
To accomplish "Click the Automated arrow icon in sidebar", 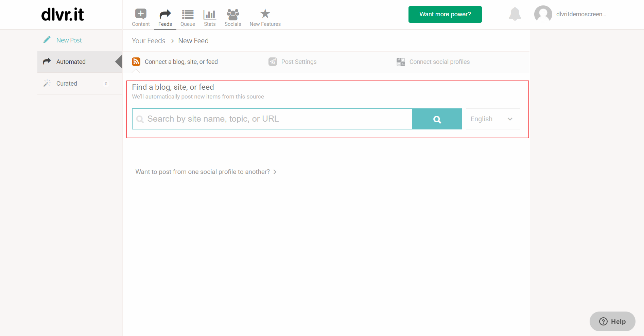I will (x=47, y=61).
